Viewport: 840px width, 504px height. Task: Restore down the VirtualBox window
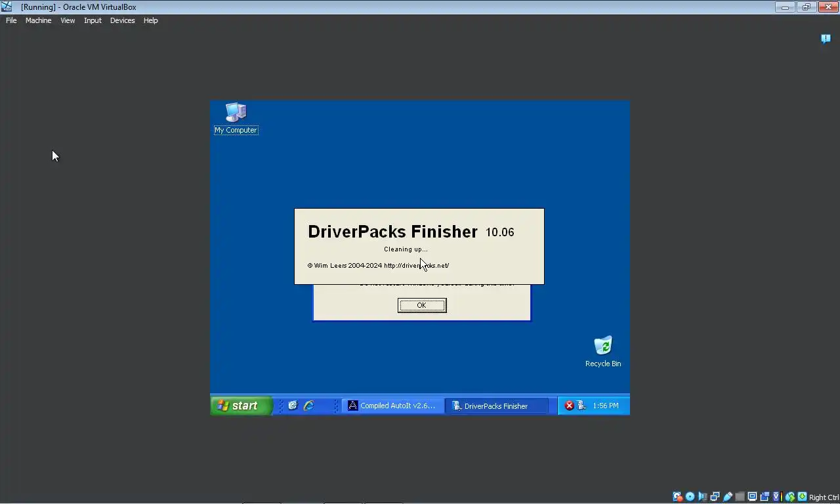807,7
